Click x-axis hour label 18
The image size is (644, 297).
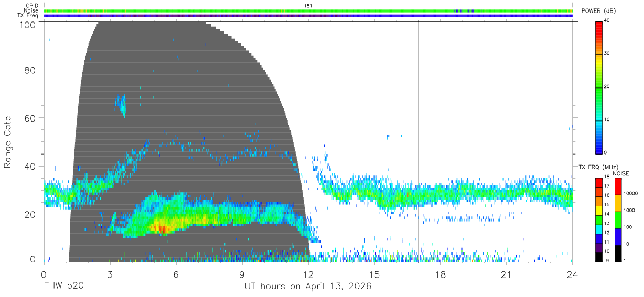440,274
